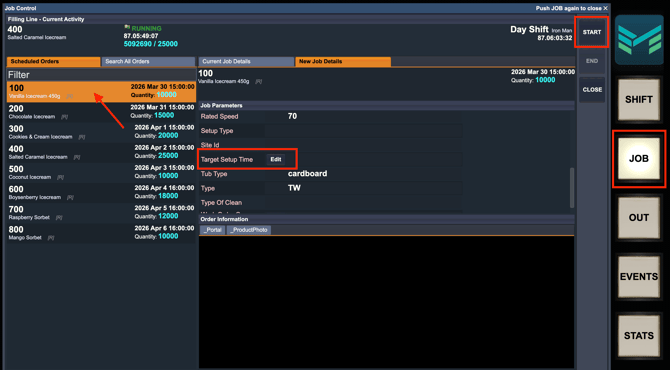Click the Rated Speed value 70
The height and width of the screenshot is (370, 670).
click(292, 116)
